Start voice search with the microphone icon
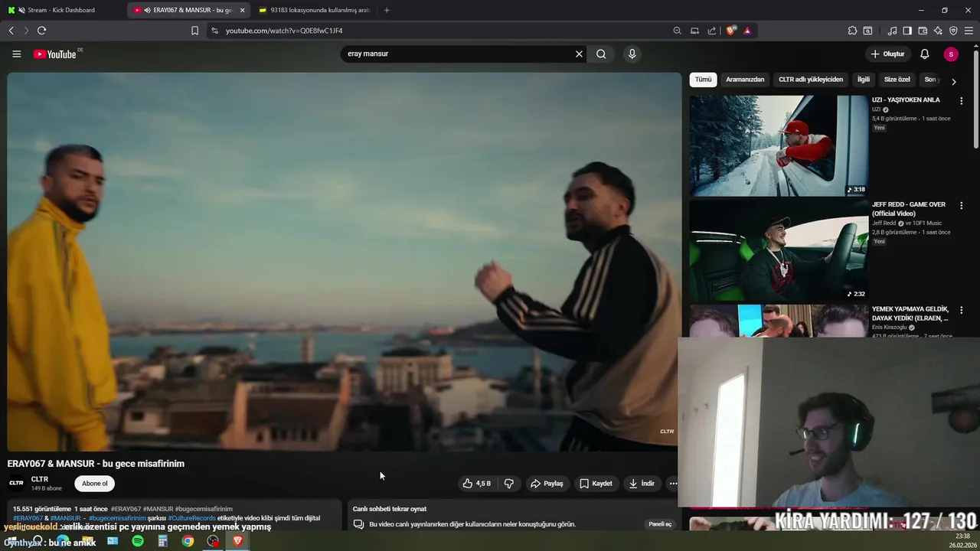The image size is (980, 551). point(632,54)
